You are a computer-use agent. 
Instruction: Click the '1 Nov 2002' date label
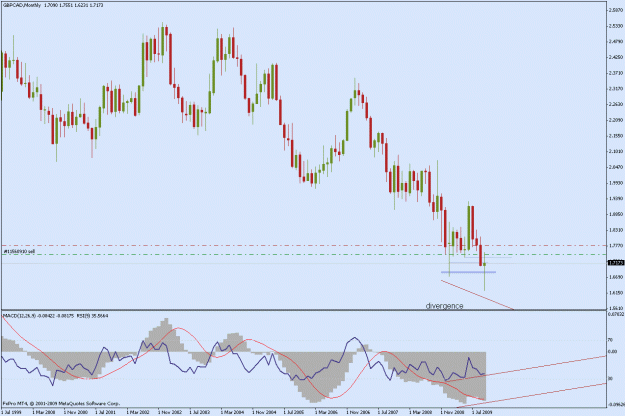169,412
